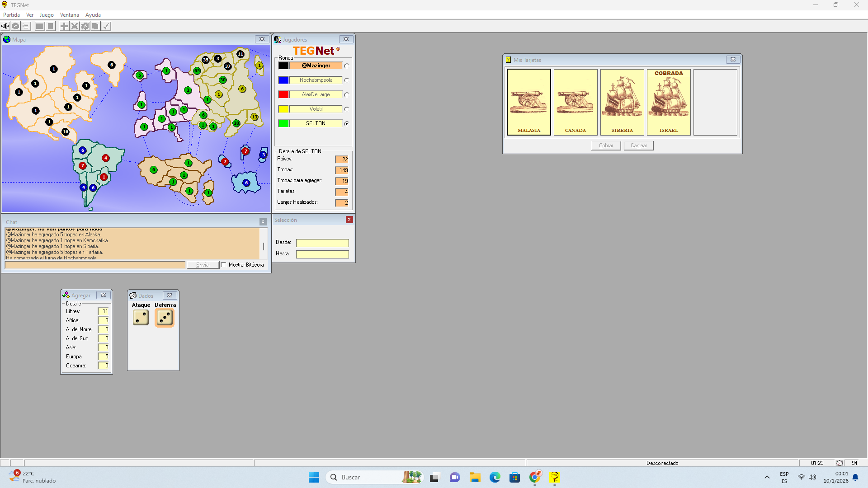Click the chat message input field
The width and height of the screenshot is (868, 488).
[95, 265]
